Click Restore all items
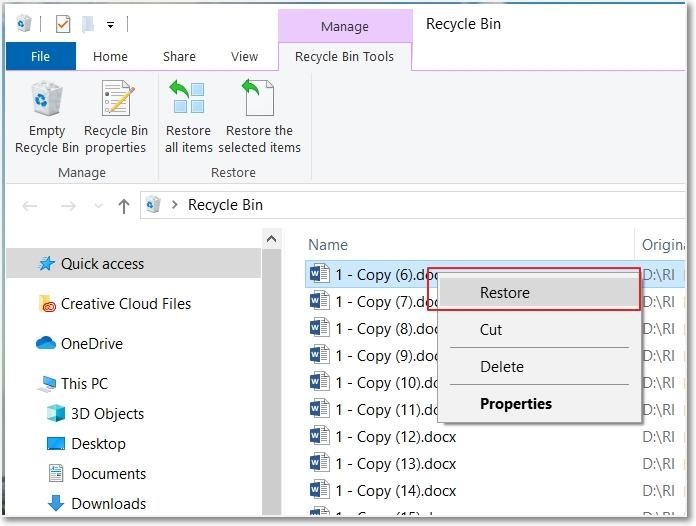This screenshot has height=526, width=696. point(189,118)
